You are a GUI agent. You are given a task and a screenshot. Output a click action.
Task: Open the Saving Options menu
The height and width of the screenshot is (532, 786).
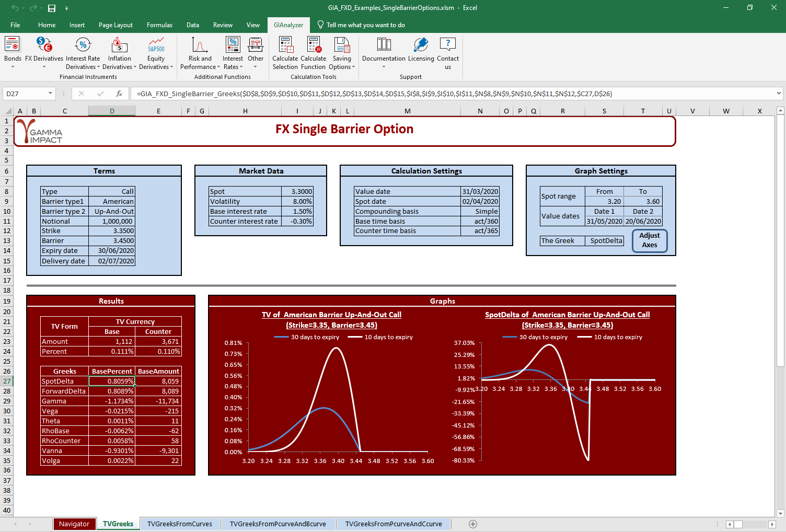[342, 52]
